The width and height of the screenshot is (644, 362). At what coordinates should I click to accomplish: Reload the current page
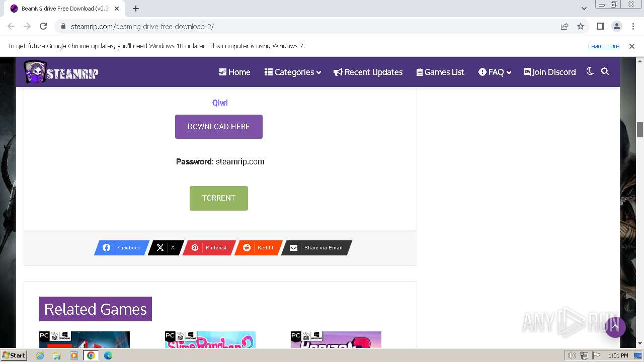pyautogui.click(x=43, y=26)
